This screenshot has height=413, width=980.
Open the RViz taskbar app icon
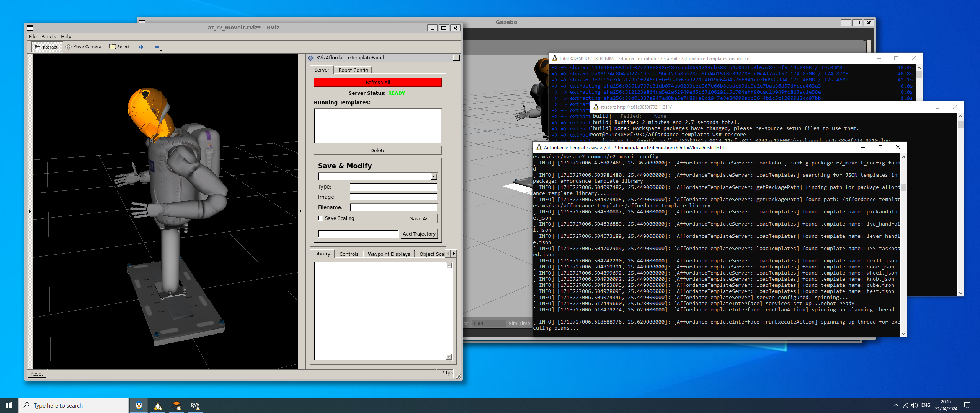click(x=195, y=405)
